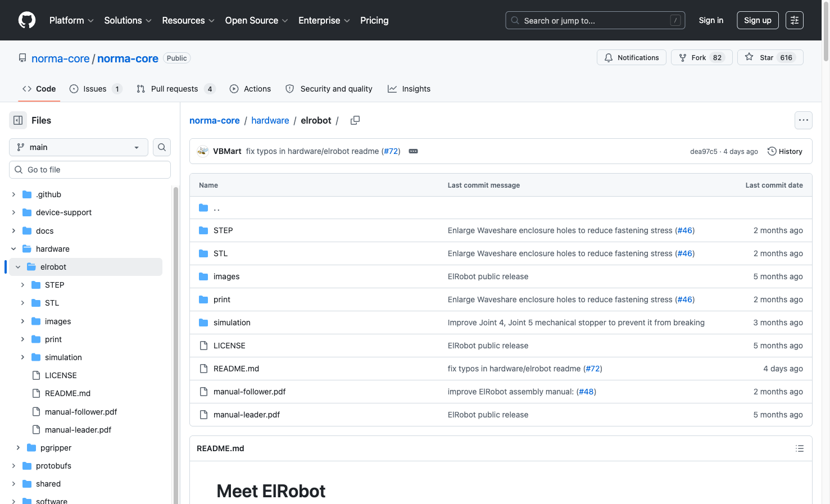Click the STEP folder icon in file table
This screenshot has width=830, height=504.
tap(203, 230)
